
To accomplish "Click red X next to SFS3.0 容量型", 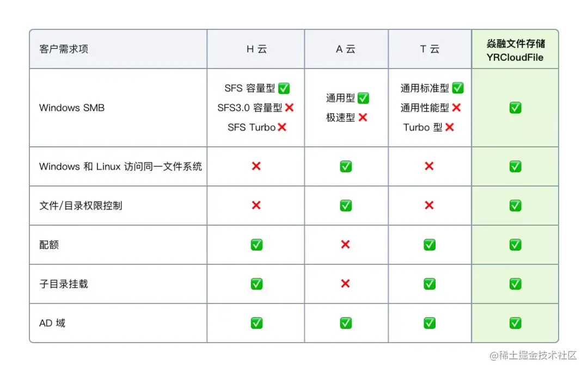I will click(289, 108).
